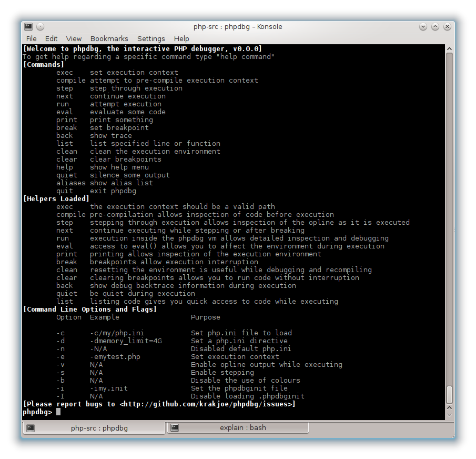Maximize the Konsole window
476x459 pixels.
pyautogui.click(x=435, y=27)
